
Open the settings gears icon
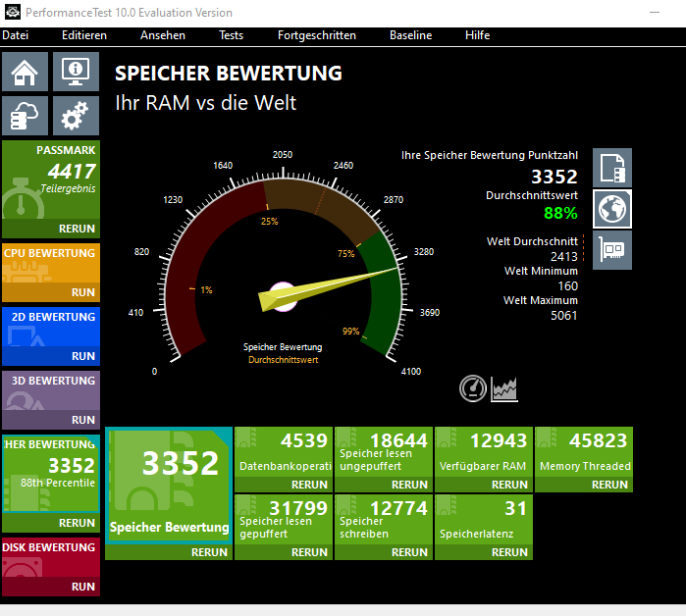point(76,116)
